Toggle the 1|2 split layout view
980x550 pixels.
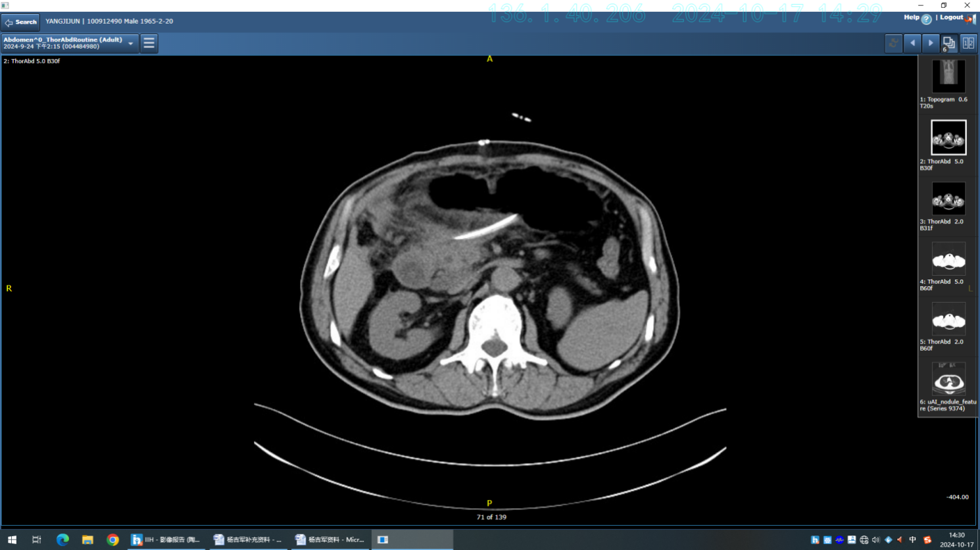click(x=968, y=43)
